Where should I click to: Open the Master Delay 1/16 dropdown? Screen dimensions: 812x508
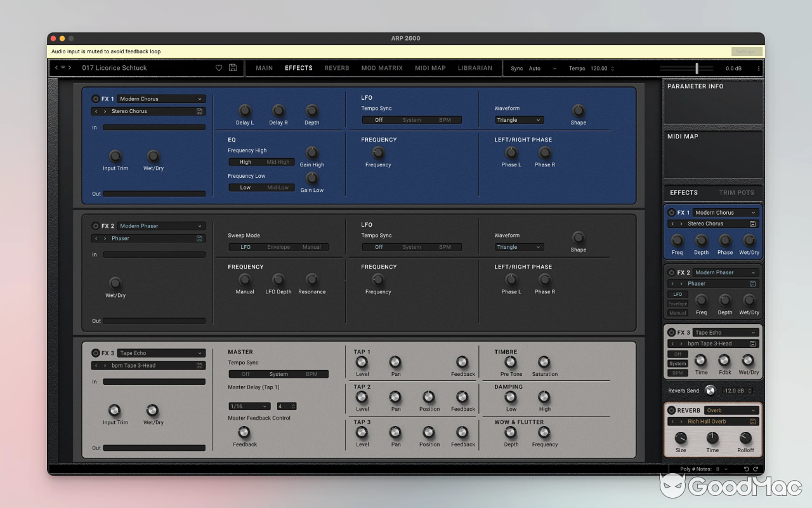[x=249, y=406]
